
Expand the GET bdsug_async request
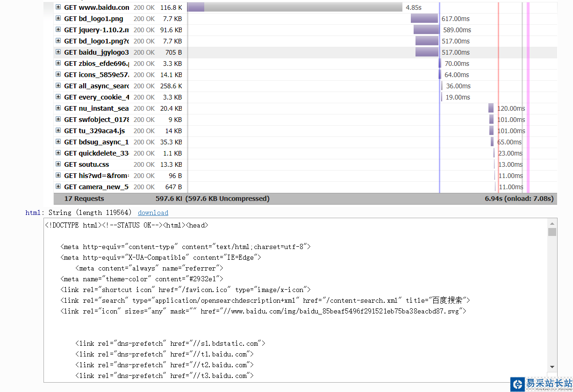58,142
